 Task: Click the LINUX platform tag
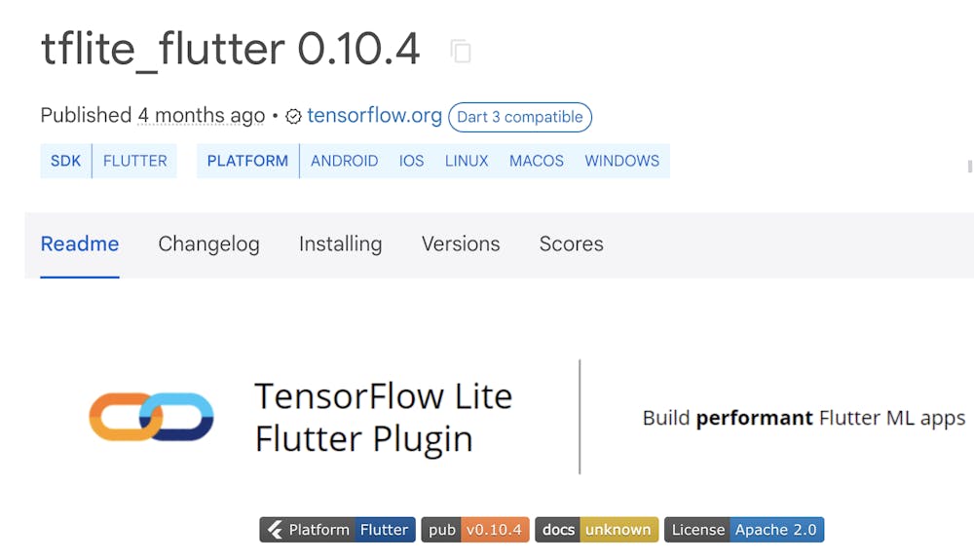point(467,161)
